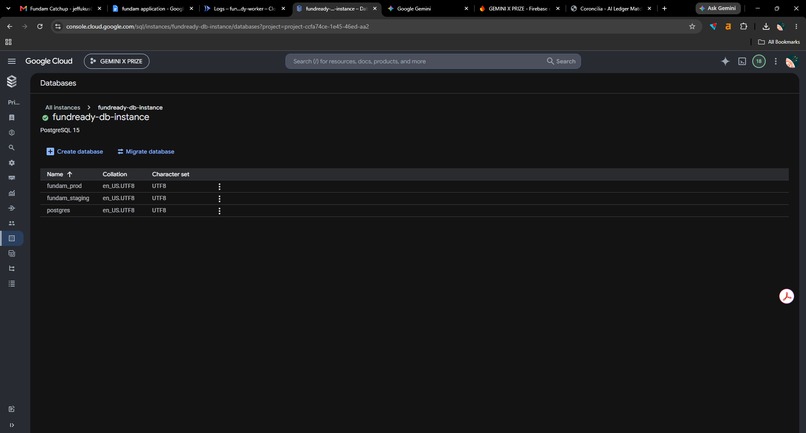Open the GEMINI X PRIZE project selector
The width and height of the screenshot is (806, 433).
(117, 61)
